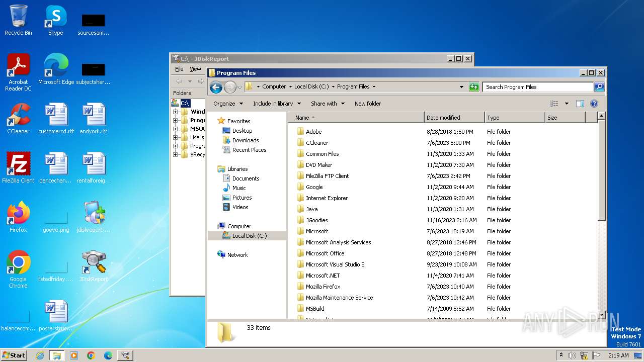The width and height of the screenshot is (644, 362).
Task: Show the preview pane in Explorer
Action: pyautogui.click(x=580, y=104)
